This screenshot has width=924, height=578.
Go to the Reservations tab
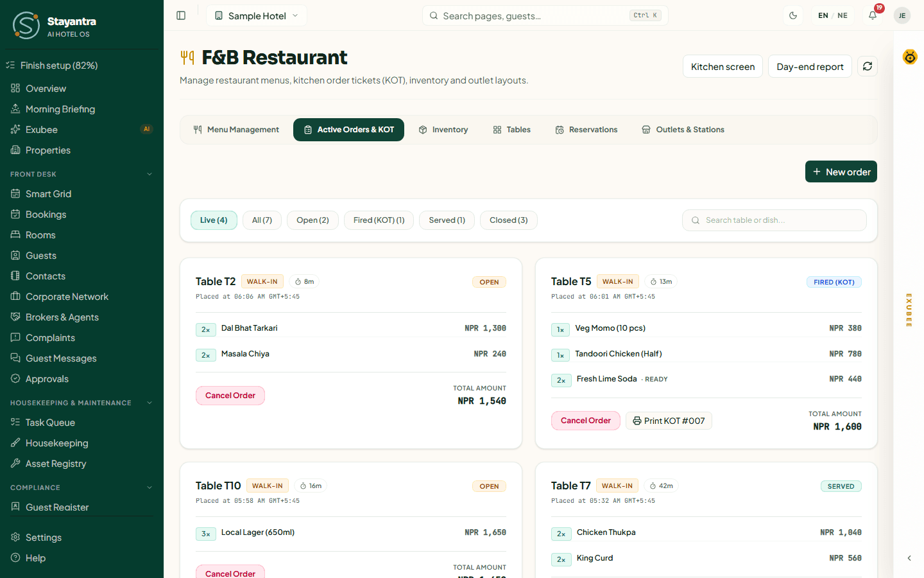point(586,130)
